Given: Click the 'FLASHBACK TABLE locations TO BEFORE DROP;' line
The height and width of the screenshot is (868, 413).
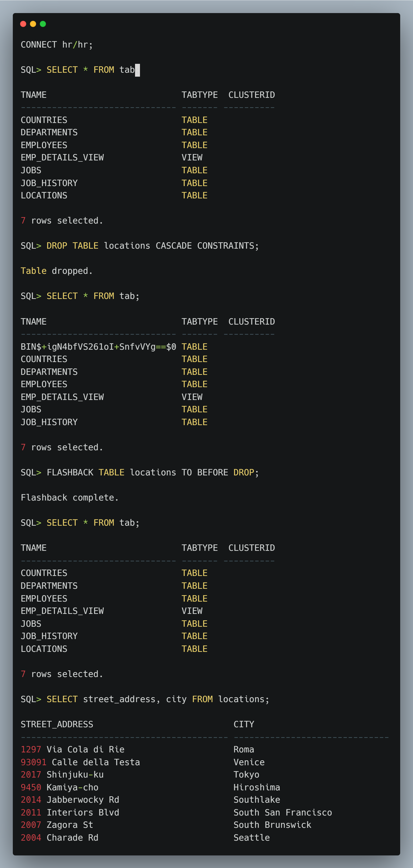Looking at the screenshot, I should tap(140, 472).
